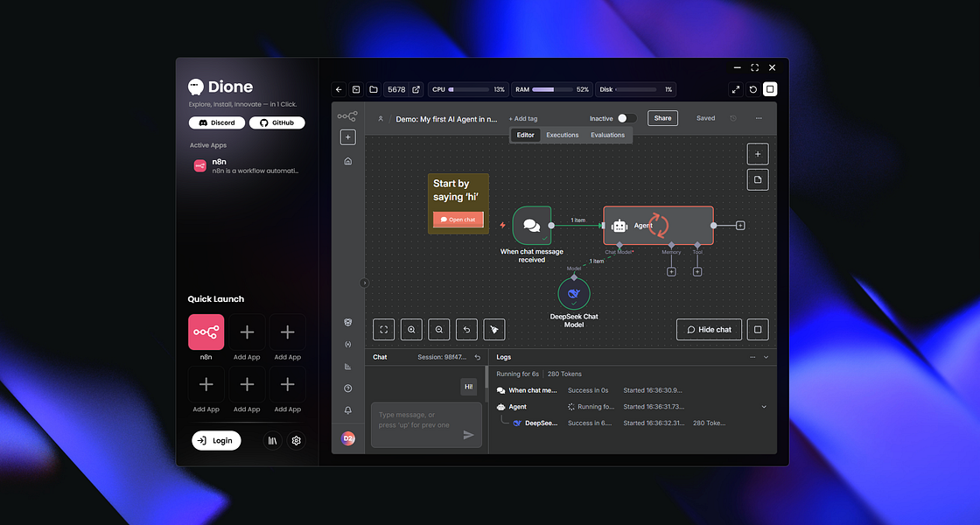Go back using the left arrow in Dione toolbar

pyautogui.click(x=339, y=89)
